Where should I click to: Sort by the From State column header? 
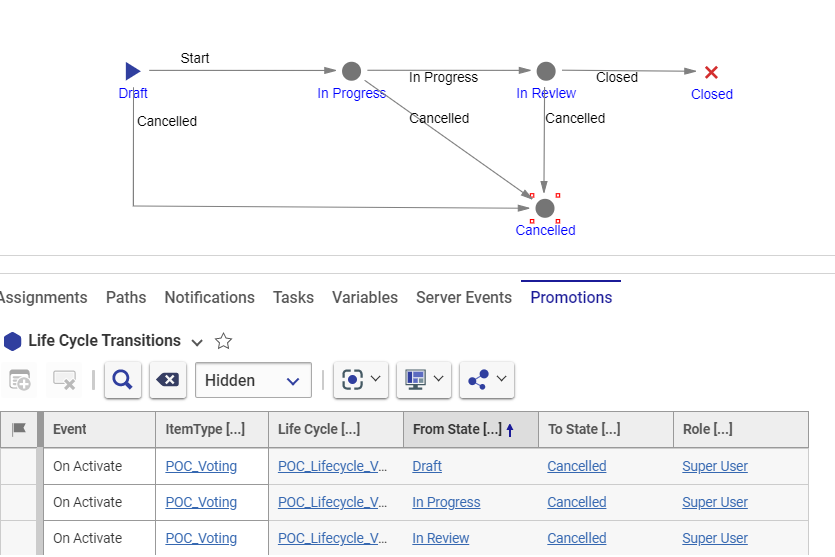[x=457, y=429]
